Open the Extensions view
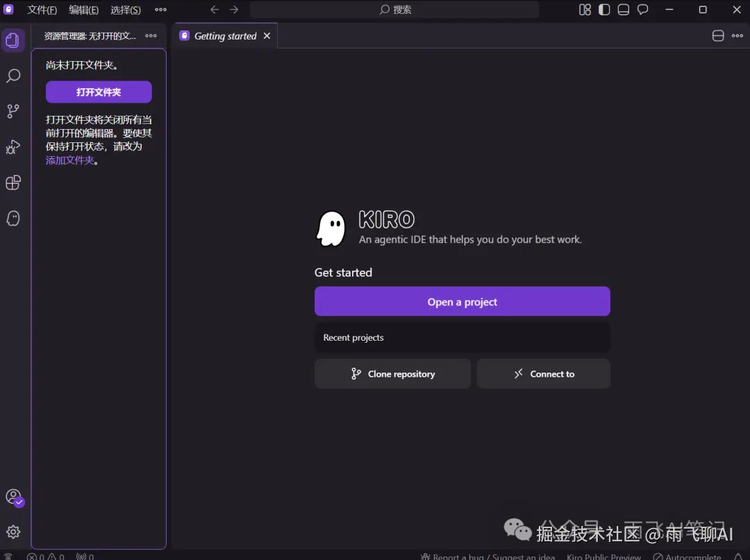The height and width of the screenshot is (560, 750). click(13, 183)
